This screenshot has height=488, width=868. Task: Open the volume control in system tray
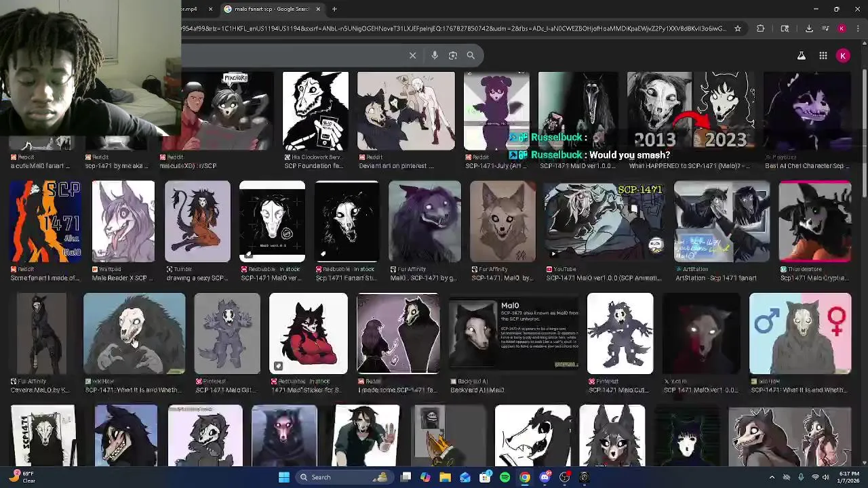coord(826,477)
